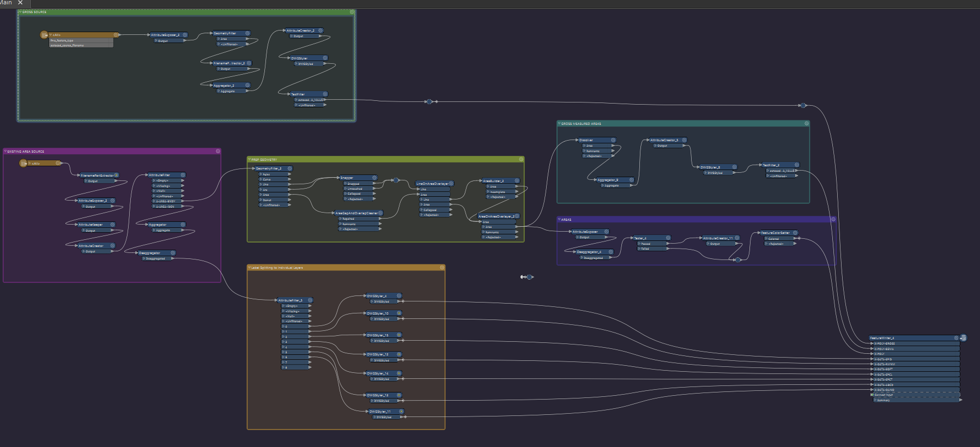Open GROSS SOURCE bookmark properties gear
980x447 pixels.
tap(352, 12)
